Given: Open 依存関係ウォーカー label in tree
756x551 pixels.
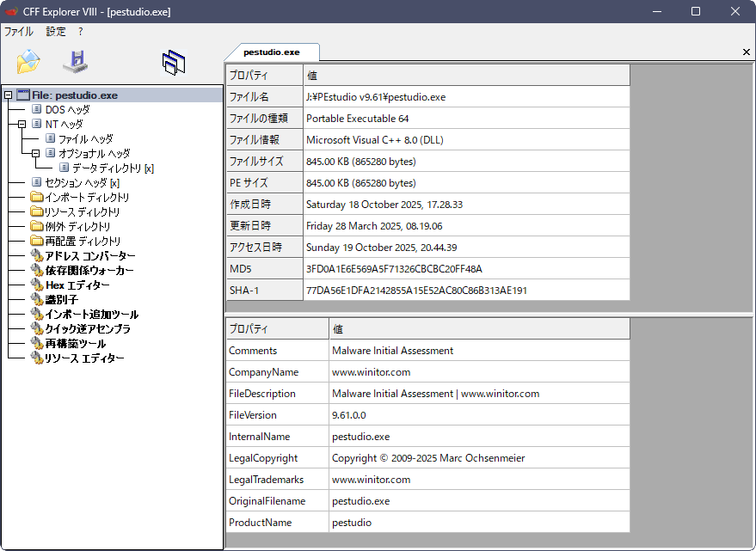Looking at the screenshot, I should 89,271.
